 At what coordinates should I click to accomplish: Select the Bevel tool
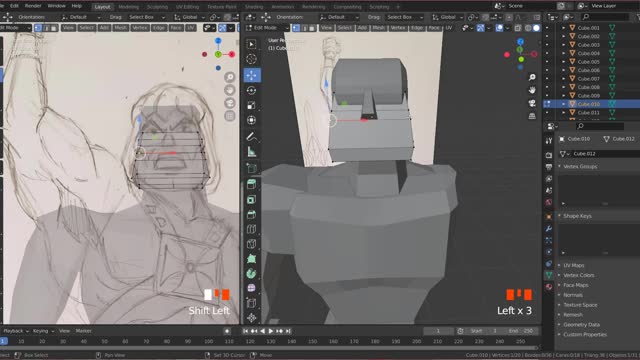pyautogui.click(x=251, y=214)
